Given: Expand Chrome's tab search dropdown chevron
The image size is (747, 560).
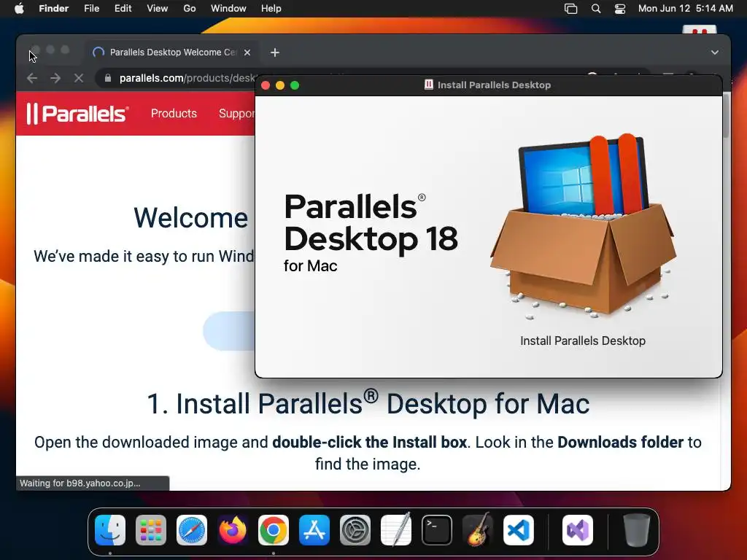Looking at the screenshot, I should pyautogui.click(x=715, y=52).
